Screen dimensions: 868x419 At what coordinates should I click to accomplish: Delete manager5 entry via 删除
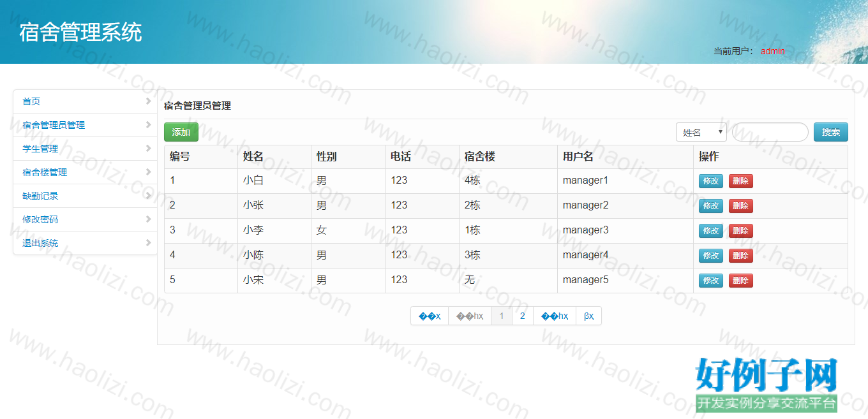point(741,281)
